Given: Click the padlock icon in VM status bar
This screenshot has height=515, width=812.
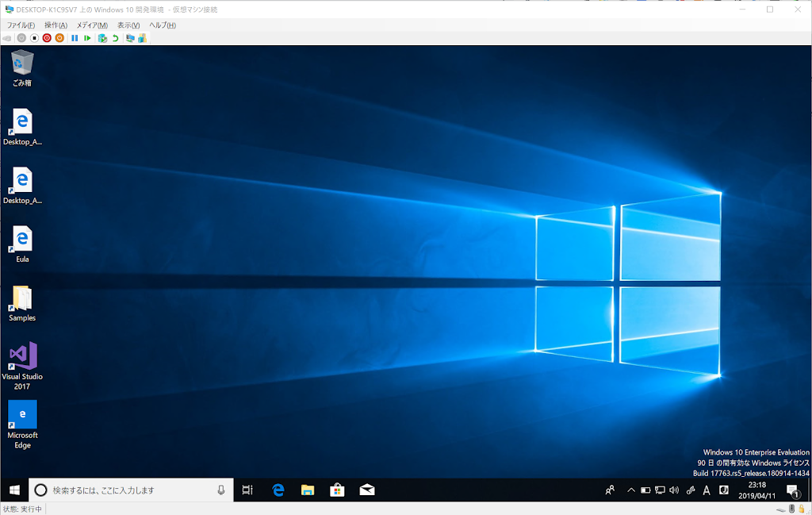Looking at the screenshot, I should coord(802,509).
